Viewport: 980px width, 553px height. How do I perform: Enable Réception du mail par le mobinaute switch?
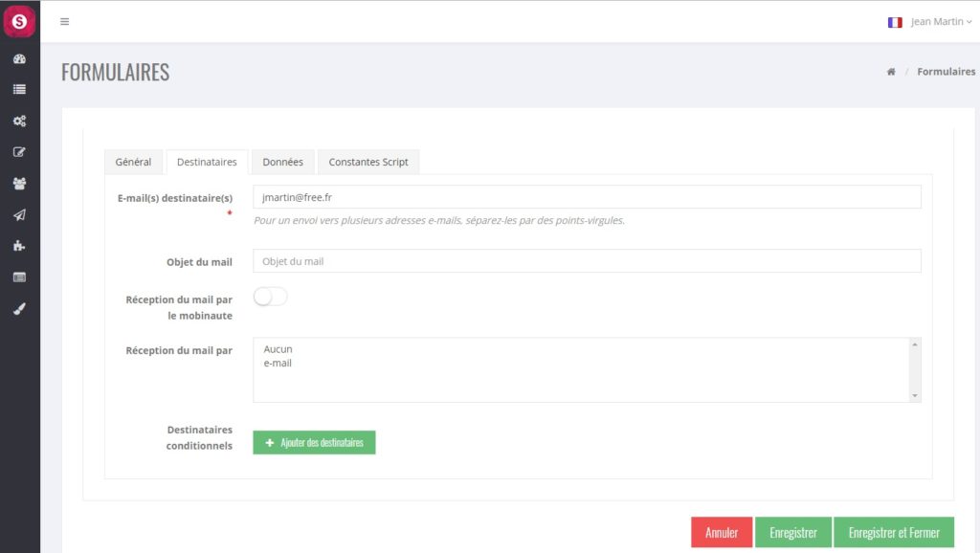click(270, 297)
